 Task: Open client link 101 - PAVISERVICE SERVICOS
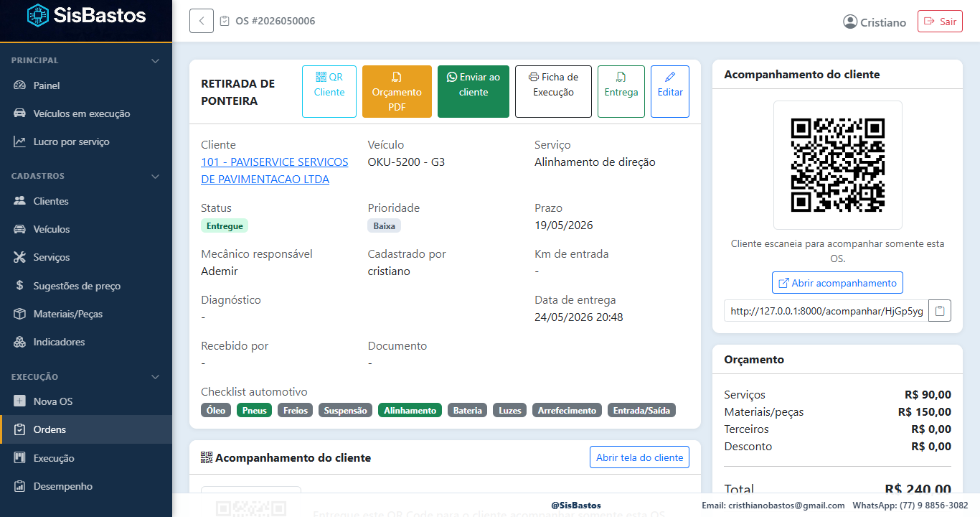coord(275,171)
